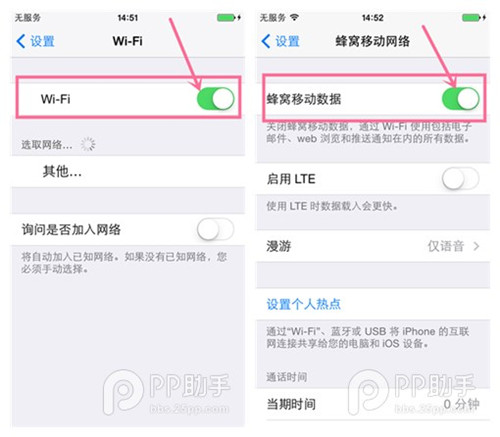Open the 仅语音 roaming value

click(446, 246)
